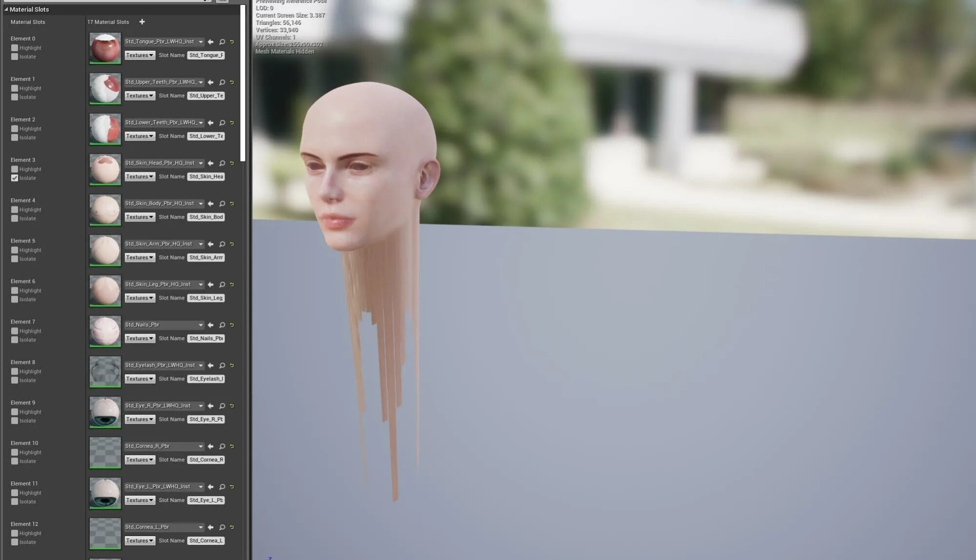Reset Std_Cornea_R_Pbr material to default
Viewport: 976px width, 560px height.
click(x=232, y=446)
